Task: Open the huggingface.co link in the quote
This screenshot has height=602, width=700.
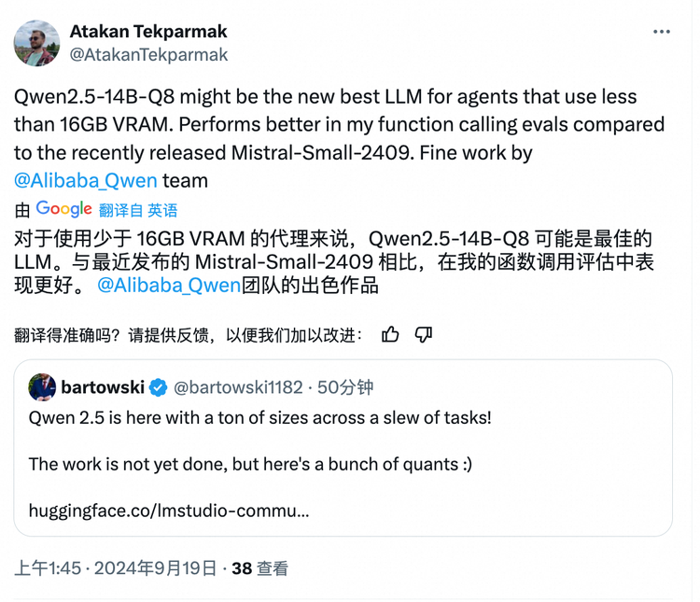Action: click(x=169, y=510)
